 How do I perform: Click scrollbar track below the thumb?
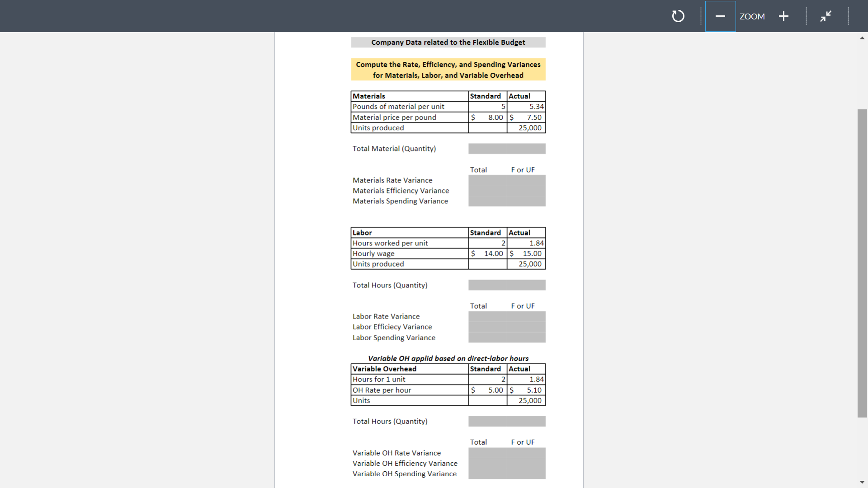tap(862, 447)
